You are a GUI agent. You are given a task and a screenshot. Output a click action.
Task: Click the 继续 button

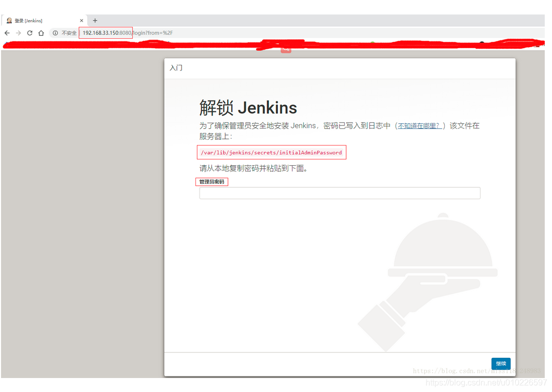[501, 364]
